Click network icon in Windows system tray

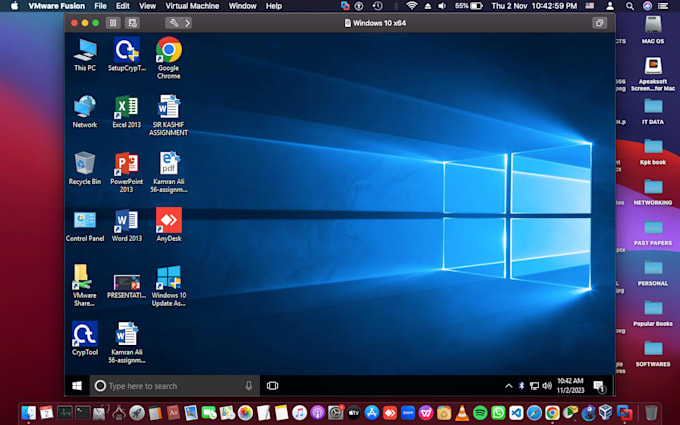click(534, 386)
